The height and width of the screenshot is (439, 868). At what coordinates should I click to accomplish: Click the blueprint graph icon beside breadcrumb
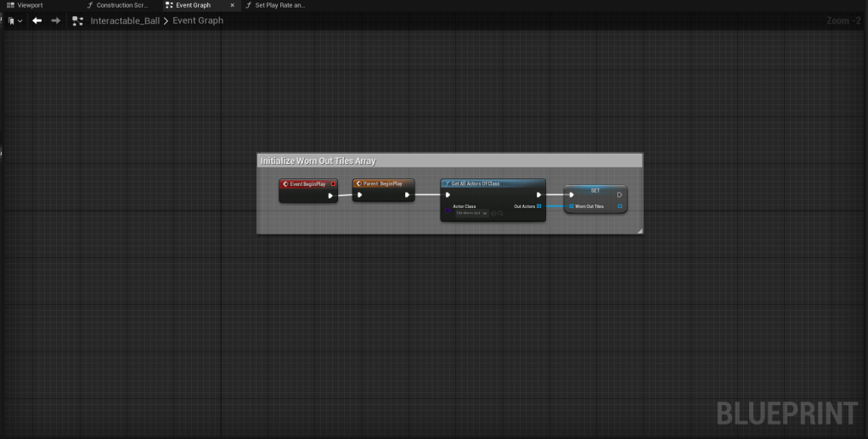coord(77,20)
